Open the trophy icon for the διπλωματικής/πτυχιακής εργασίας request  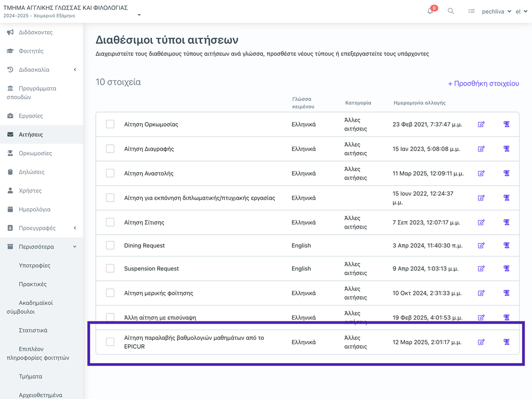point(507,198)
